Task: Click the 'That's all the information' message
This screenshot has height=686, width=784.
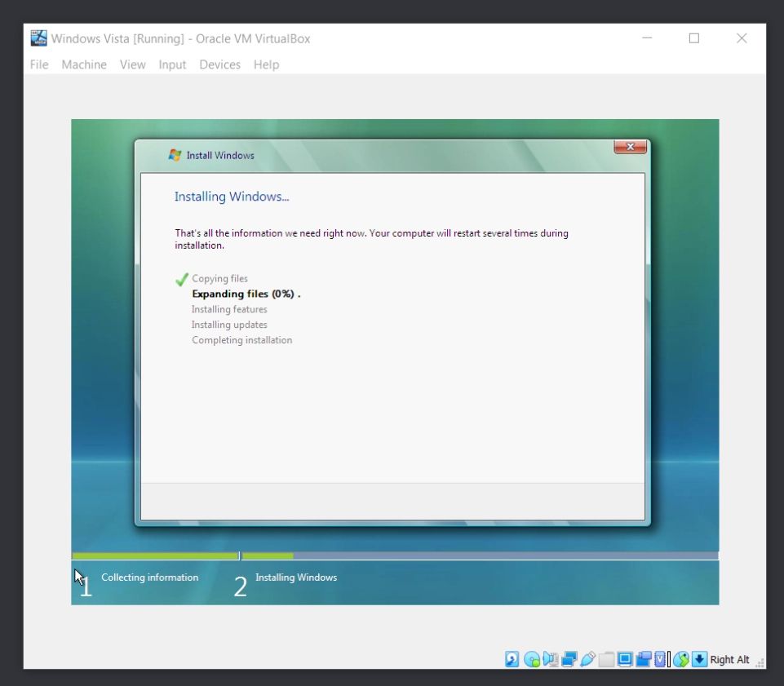Action: coord(371,239)
